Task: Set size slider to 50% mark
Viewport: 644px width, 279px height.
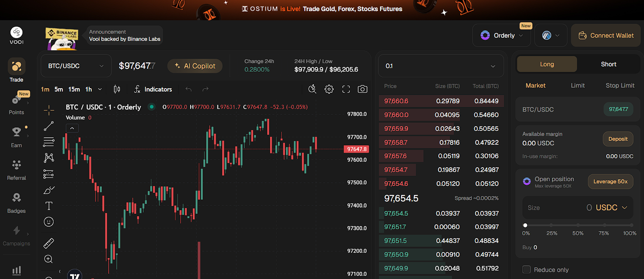Action: [x=578, y=225]
